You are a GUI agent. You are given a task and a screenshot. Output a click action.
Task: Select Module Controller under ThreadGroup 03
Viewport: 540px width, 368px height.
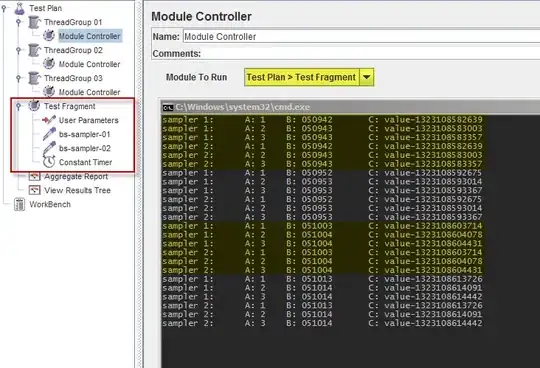[90, 92]
